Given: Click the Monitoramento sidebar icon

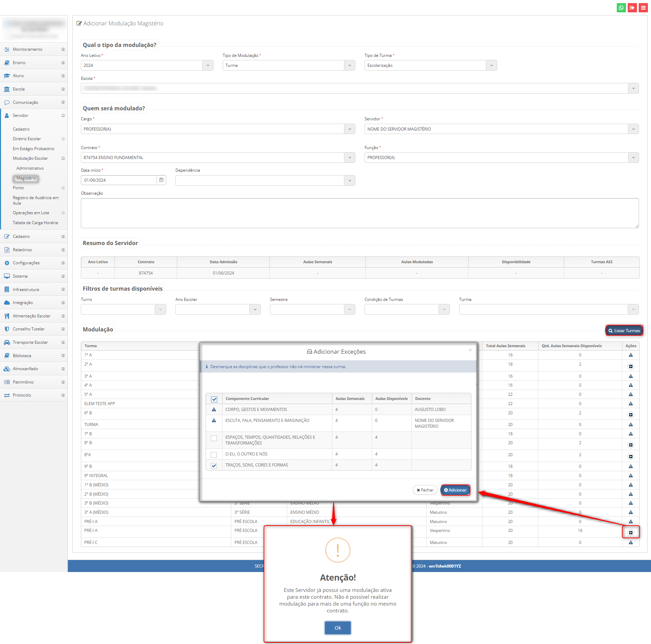Looking at the screenshot, I should (x=7, y=49).
